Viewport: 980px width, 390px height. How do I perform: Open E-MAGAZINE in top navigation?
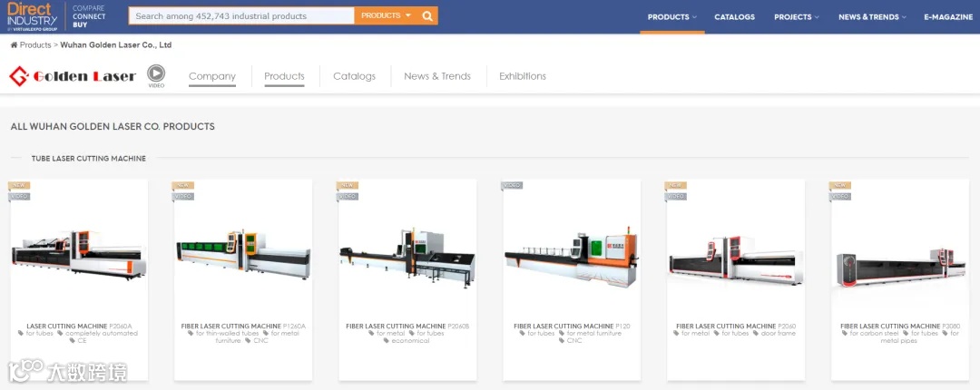948,17
